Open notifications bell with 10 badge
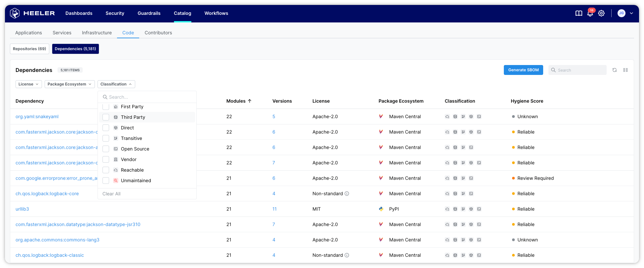 click(590, 14)
